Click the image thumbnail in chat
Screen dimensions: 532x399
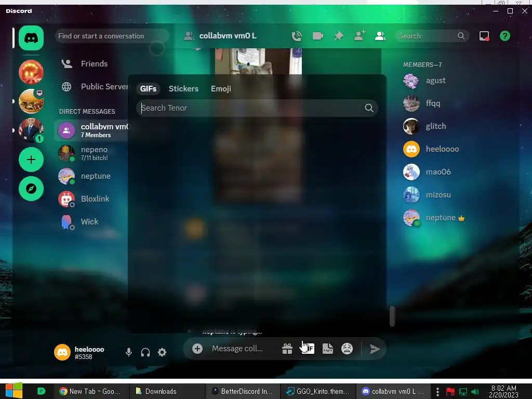pyautogui.click(x=258, y=61)
